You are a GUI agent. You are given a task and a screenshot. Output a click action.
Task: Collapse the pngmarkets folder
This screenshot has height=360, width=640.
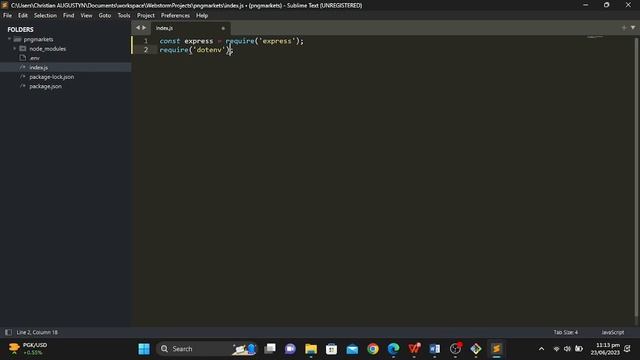9,39
